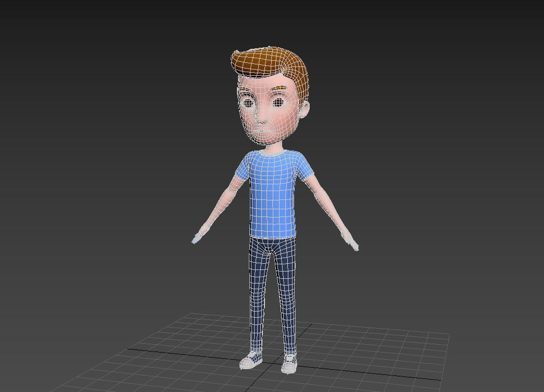Click the character's mouth
Image resolution: width=544 pixels, height=392 pixels.
click(x=261, y=132)
